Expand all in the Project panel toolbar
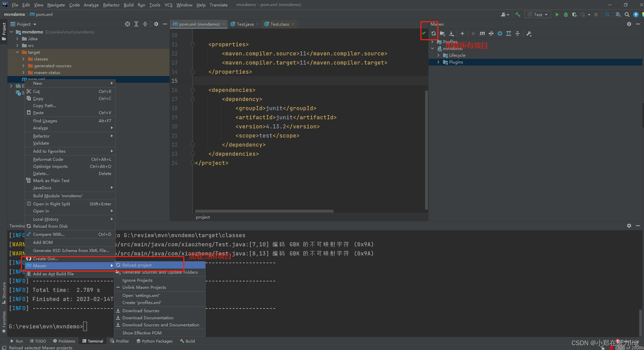This screenshot has width=644, height=350. tap(136, 24)
